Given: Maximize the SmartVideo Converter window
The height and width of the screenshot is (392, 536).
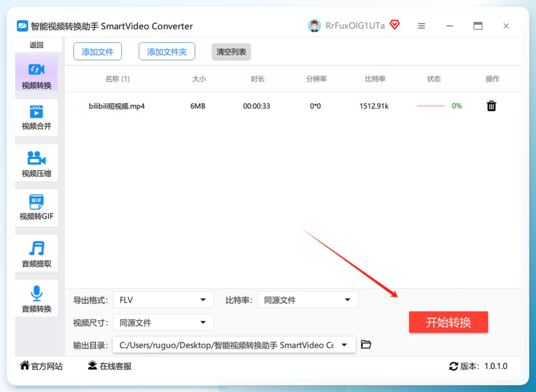Looking at the screenshot, I should [x=478, y=26].
